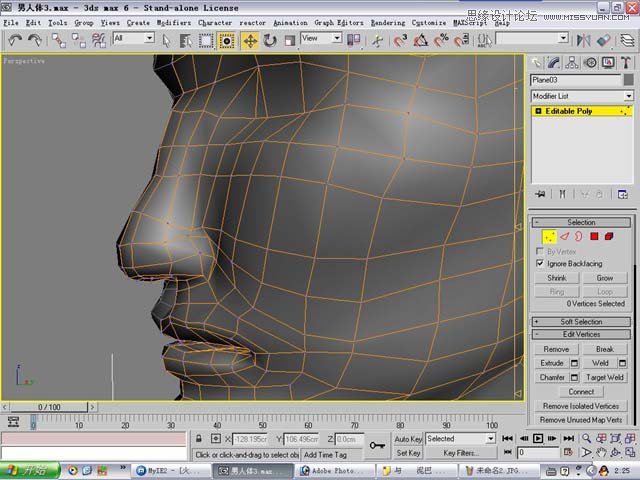This screenshot has width=640, height=480.
Task: Click Remove Isolated Vertices button
Action: 581,406
